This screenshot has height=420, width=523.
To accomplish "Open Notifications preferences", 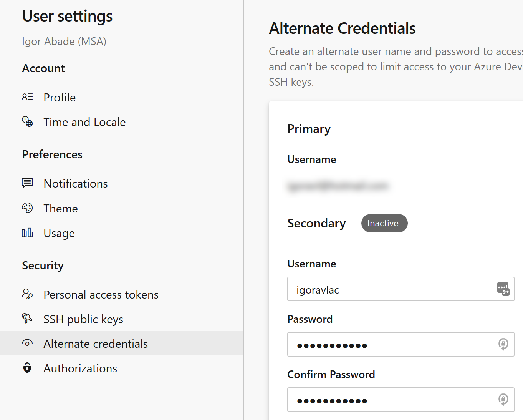I will click(x=76, y=183).
